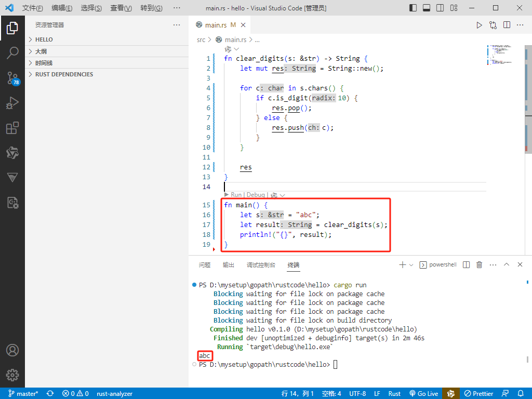Image resolution: width=532 pixels, height=399 pixels.
Task: Open the dropdown above the clear_digits function
Action: point(236,49)
